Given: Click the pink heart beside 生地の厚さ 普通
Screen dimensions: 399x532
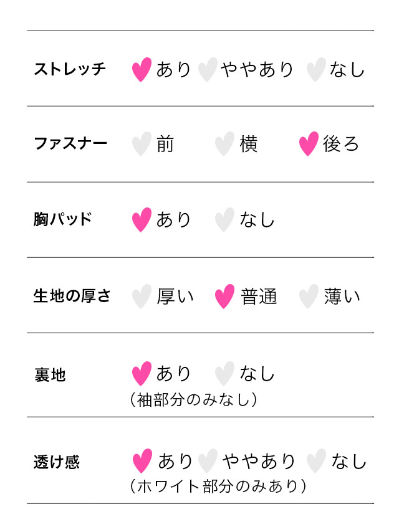Looking at the screenshot, I should 224,297.
